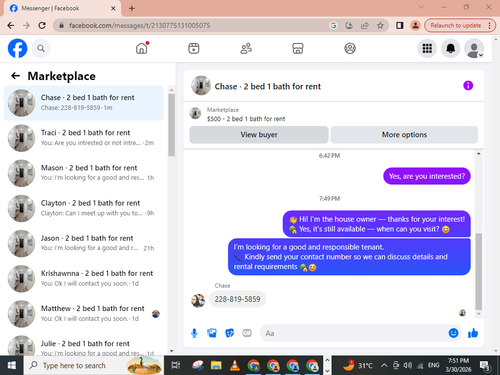Screen dimensions: 500x375
Task: Click Chase's avatar beside the phone number
Action: (198, 301)
